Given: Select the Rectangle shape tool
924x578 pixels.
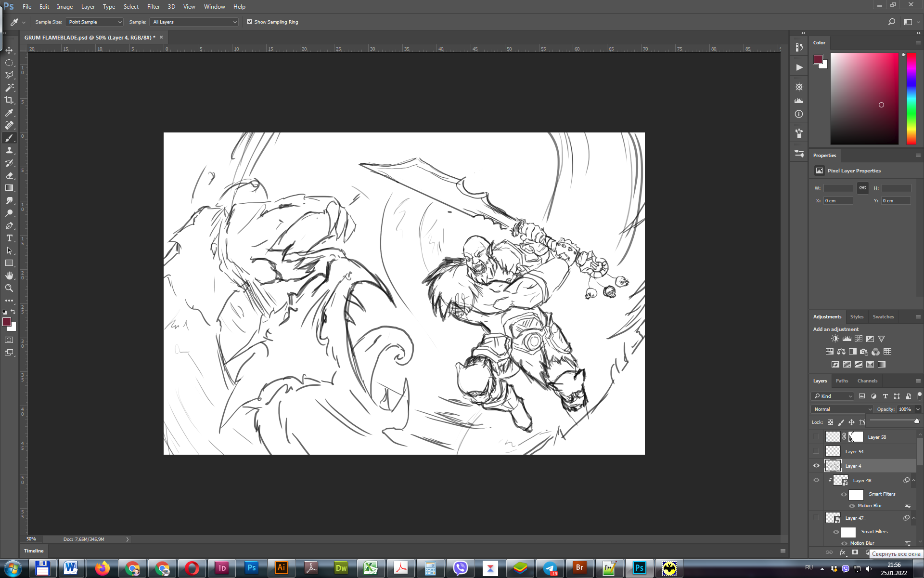Looking at the screenshot, I should (9, 263).
